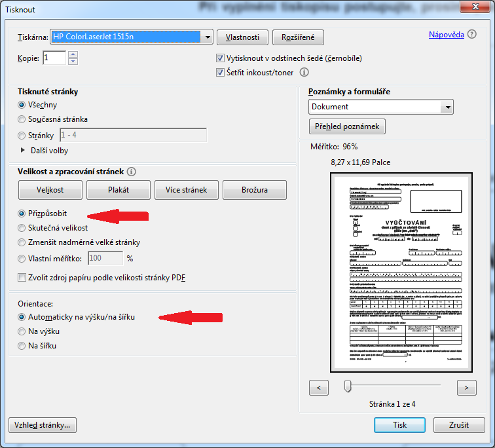Choose Na šířku orientation
This screenshot has height=448, width=495.
[x=22, y=345]
